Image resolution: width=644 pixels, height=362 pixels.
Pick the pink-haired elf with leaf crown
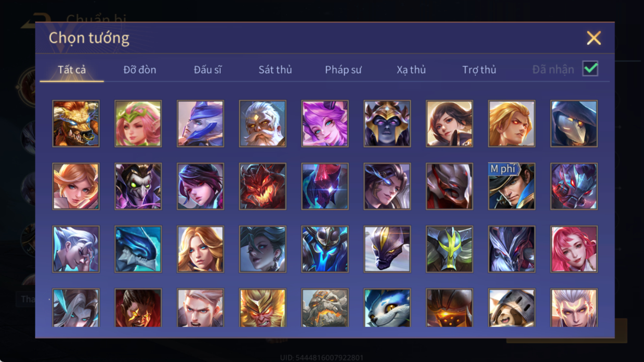click(138, 124)
